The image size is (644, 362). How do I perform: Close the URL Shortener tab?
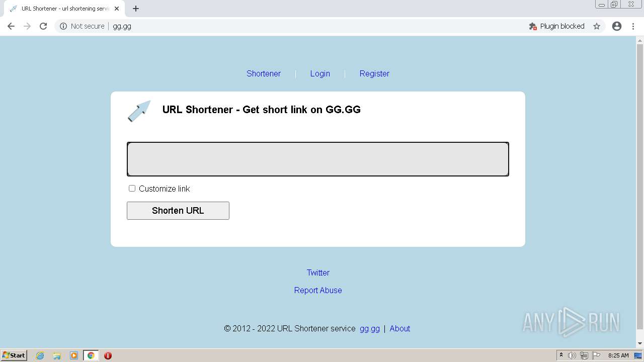click(117, 9)
